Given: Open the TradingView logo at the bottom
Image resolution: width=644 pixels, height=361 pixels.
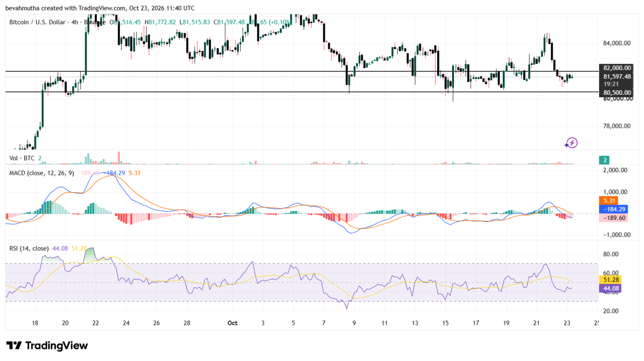Looking at the screenshot, I should [47, 345].
